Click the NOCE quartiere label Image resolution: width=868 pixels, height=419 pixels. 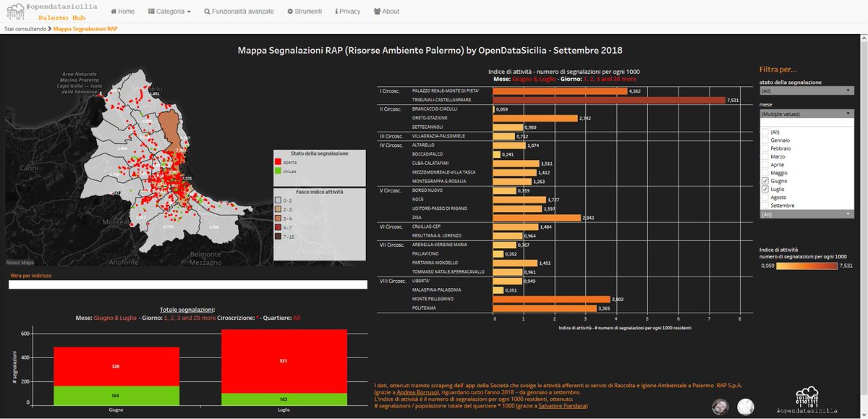click(x=417, y=199)
